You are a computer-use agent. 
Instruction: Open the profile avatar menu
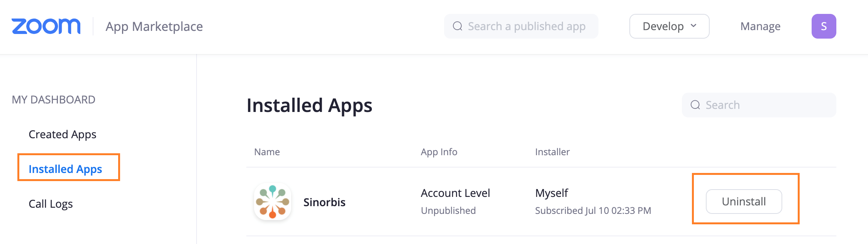(x=824, y=26)
